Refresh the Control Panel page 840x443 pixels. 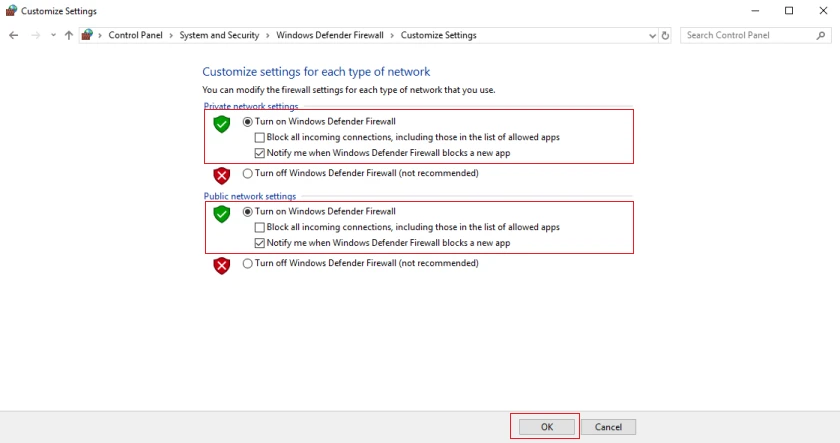coord(665,36)
